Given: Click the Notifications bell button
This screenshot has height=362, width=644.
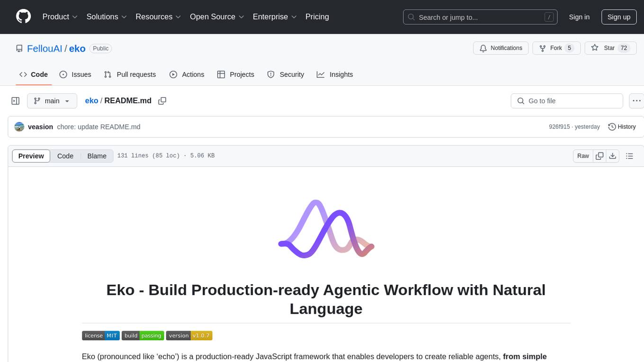Looking at the screenshot, I should [501, 48].
